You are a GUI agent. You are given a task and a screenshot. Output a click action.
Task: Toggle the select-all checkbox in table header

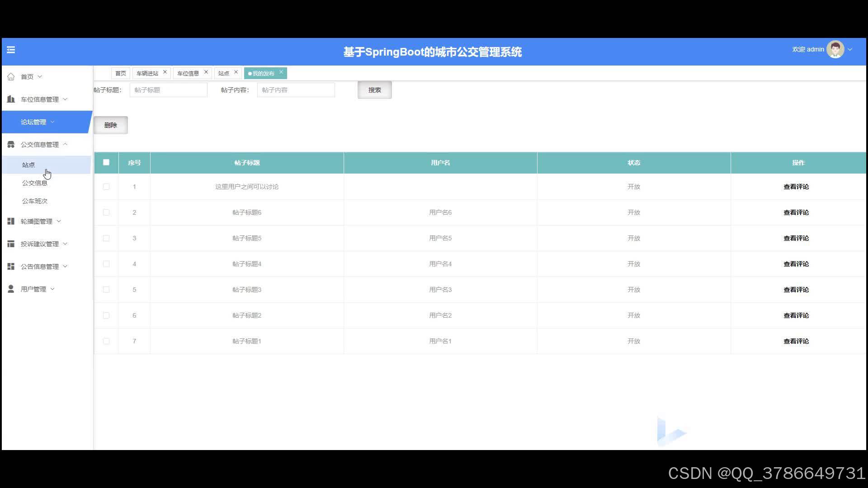106,163
